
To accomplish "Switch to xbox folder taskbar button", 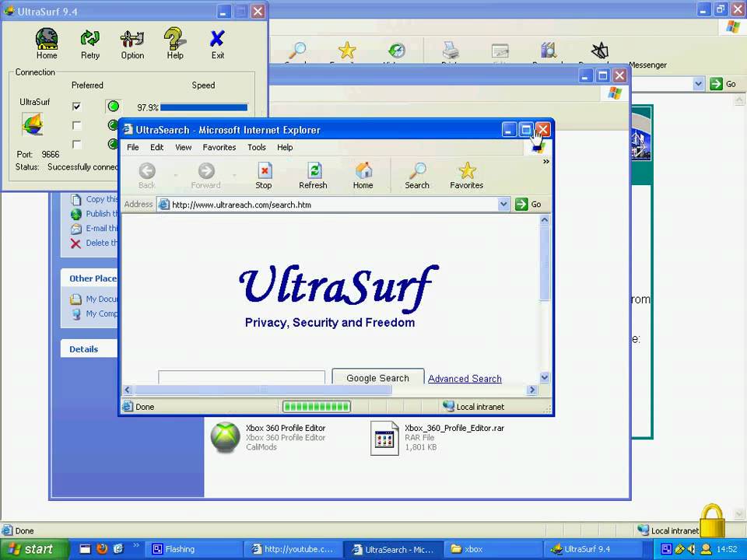I will (x=493, y=550).
